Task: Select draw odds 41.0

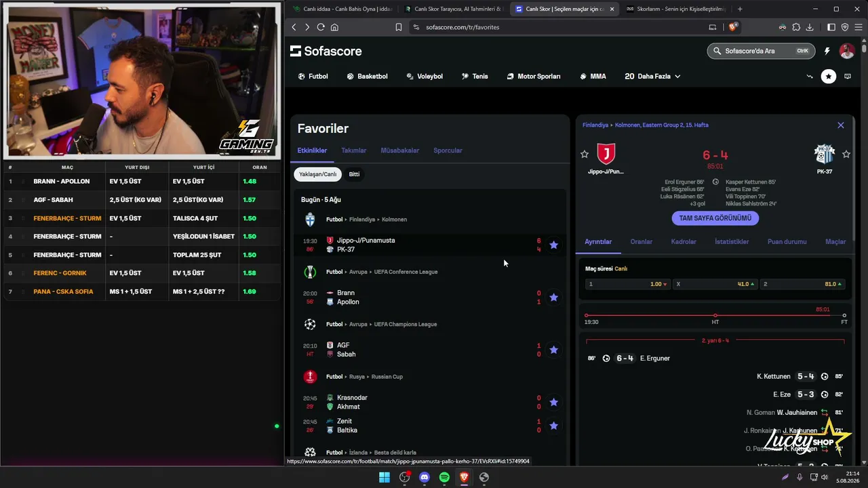Action: [x=715, y=284]
